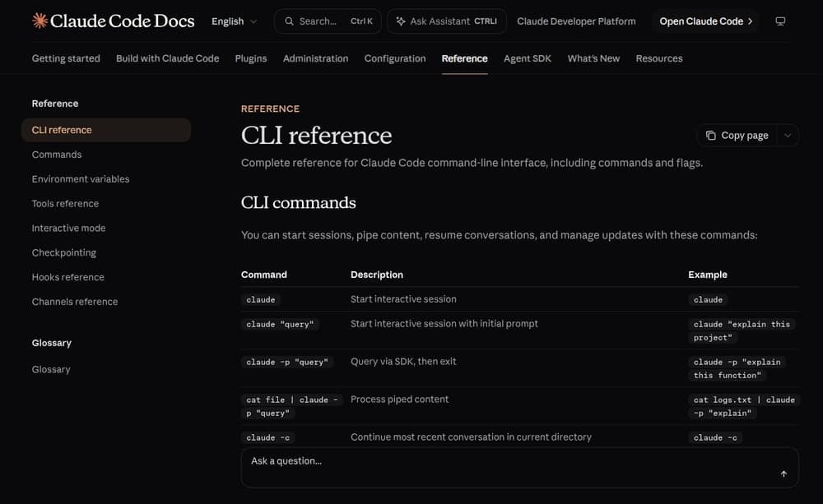View the What's New tab
This screenshot has width=823, height=504.
point(593,58)
